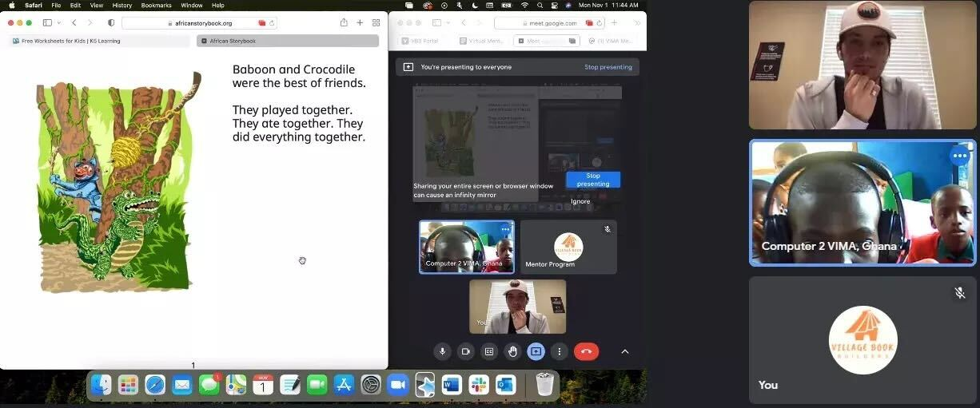Image resolution: width=980 pixels, height=408 pixels.
Task: Show tab overview in storybook window
Action: (376, 23)
